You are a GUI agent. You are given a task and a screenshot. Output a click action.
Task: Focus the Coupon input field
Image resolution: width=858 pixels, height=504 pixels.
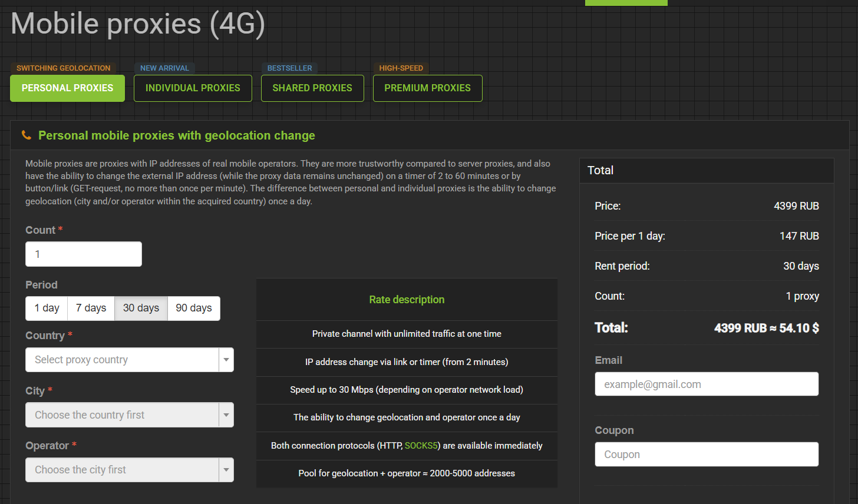[707, 455]
